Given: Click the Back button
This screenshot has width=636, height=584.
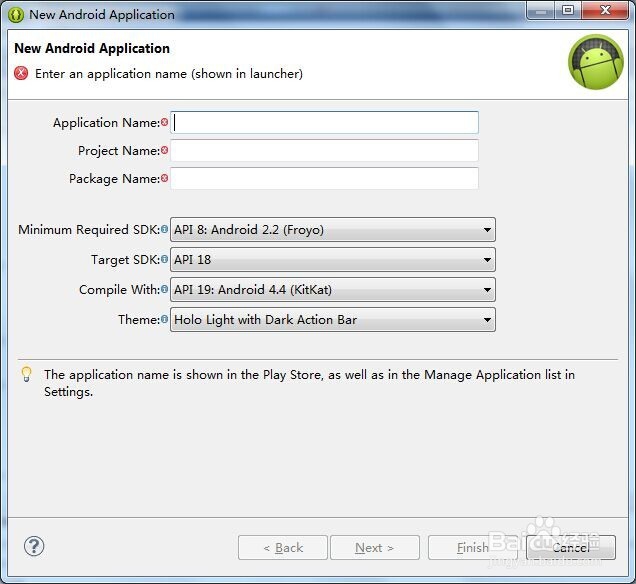Looking at the screenshot, I should 283,548.
